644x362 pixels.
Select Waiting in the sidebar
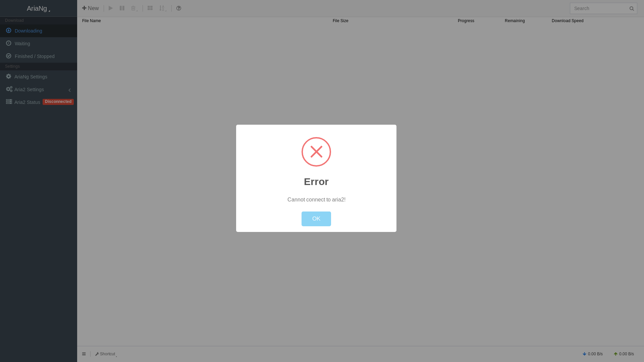pos(39,44)
